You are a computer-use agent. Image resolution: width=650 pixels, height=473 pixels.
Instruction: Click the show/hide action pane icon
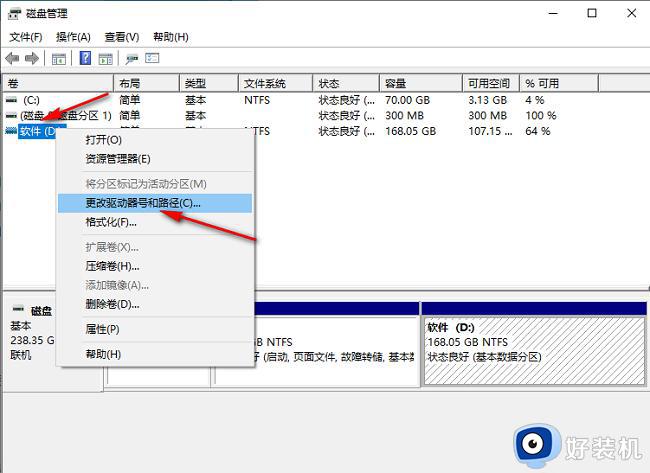pyautogui.click(x=106, y=59)
